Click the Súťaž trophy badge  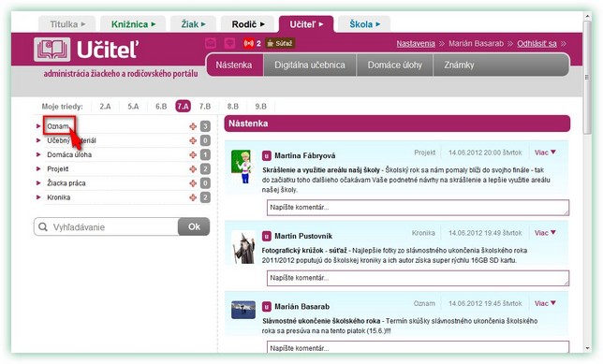coord(280,43)
